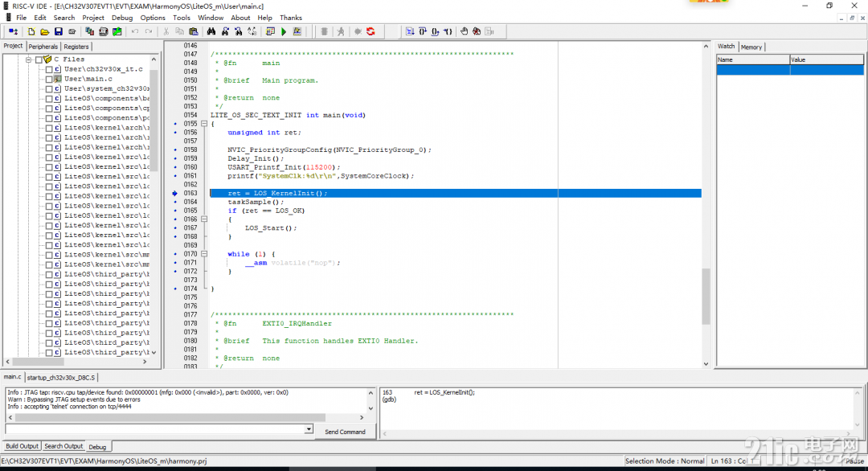Click the Value column header in Watch
Image resolution: width=868 pixels, height=471 pixels.
[x=826, y=59]
